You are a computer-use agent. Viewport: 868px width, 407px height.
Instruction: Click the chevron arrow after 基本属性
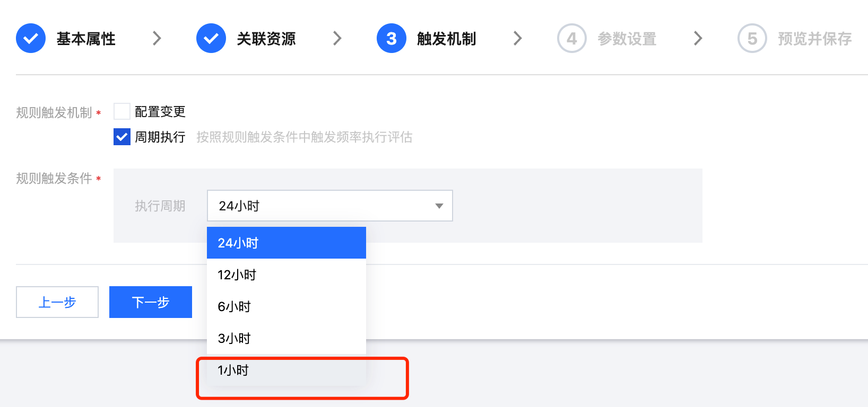pyautogui.click(x=157, y=38)
